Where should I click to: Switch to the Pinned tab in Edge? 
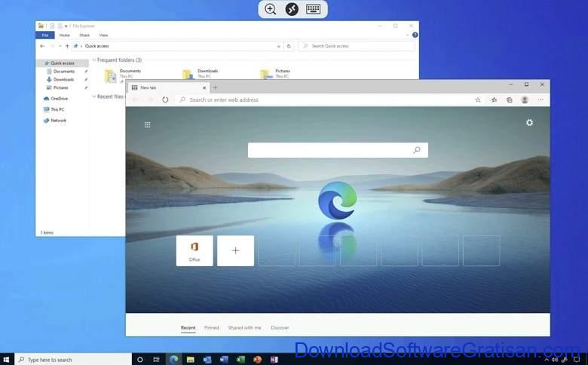pyautogui.click(x=212, y=328)
